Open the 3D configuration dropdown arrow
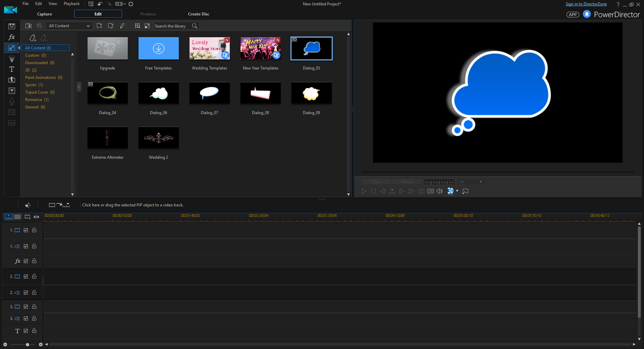 [457, 191]
